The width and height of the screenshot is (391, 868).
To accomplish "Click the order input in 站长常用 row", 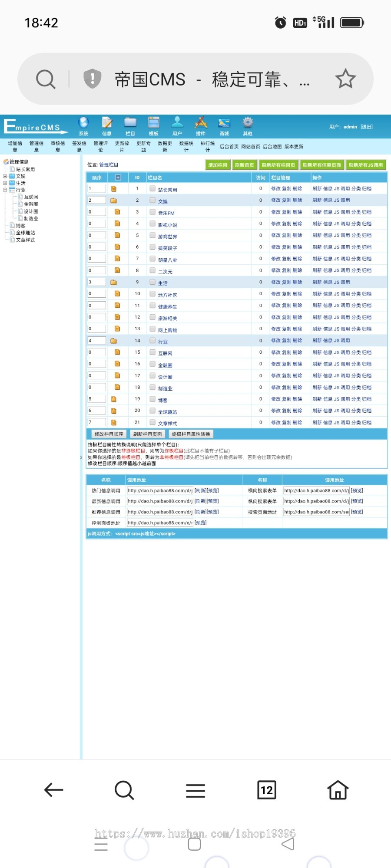I will point(97,188).
